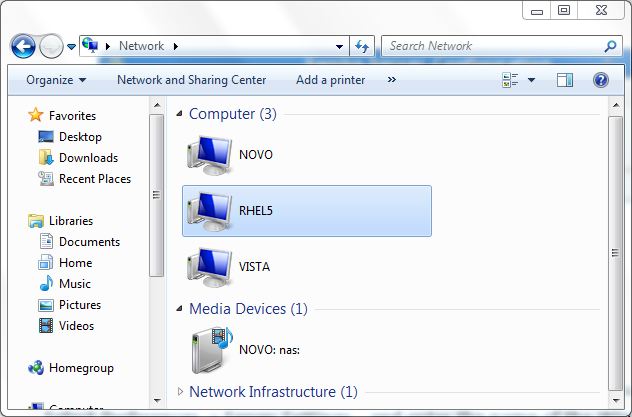Viewport: 632px width, 417px height.
Task: Click navigation pane scroll down arrow
Action: tap(157, 400)
